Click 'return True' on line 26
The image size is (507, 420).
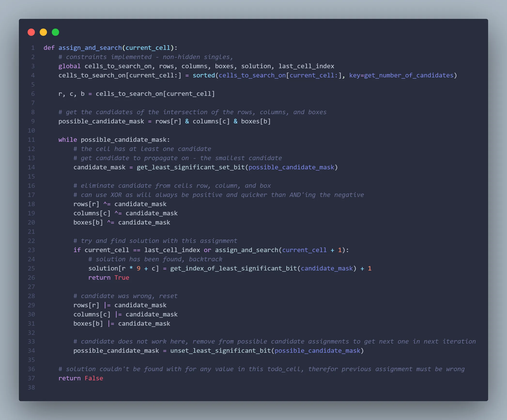pyautogui.click(x=109, y=277)
